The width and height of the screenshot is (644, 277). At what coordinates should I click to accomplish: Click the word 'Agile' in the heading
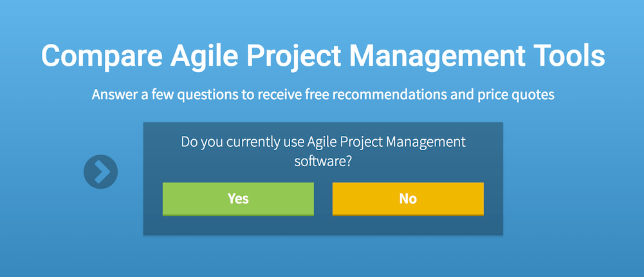tap(205, 57)
